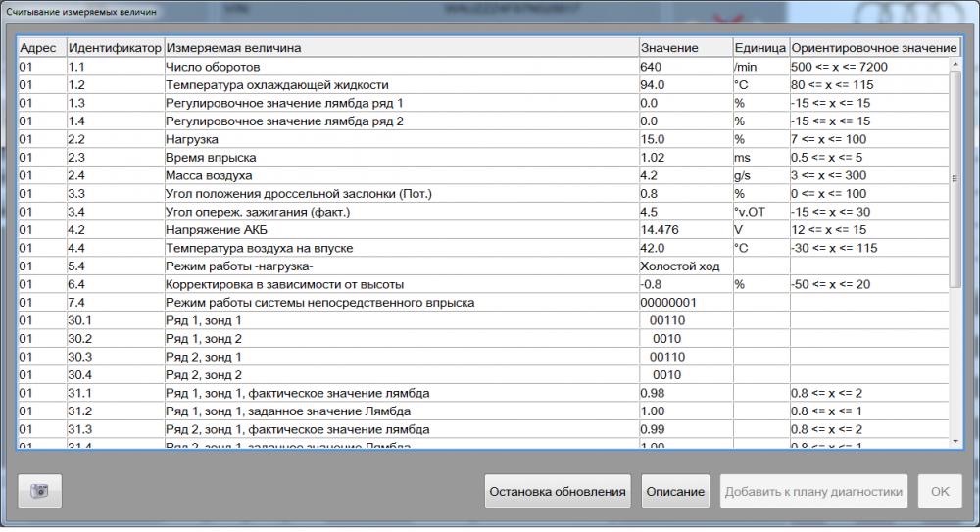980x532 pixels.
Task: Click the value 0.98 cell
Action: point(686,393)
